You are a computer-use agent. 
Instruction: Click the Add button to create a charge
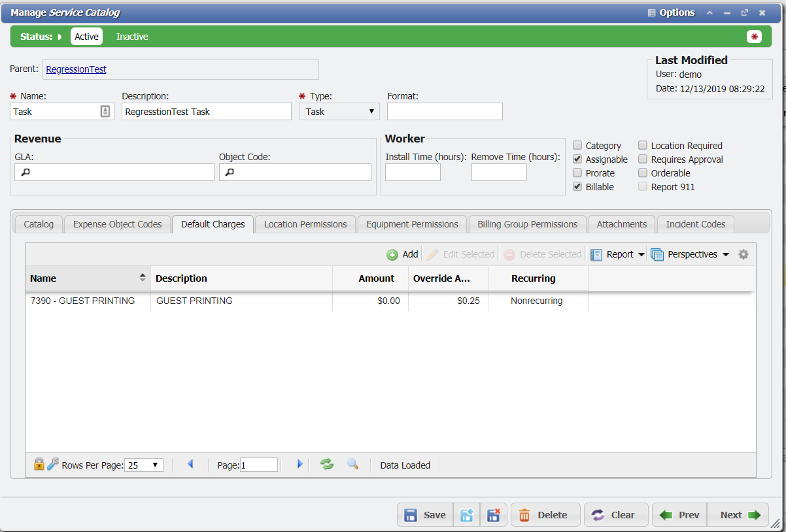pos(402,254)
